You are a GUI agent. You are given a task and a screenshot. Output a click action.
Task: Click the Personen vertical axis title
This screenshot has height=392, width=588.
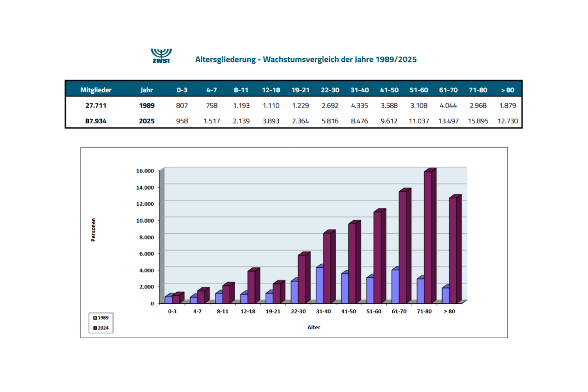tap(93, 230)
